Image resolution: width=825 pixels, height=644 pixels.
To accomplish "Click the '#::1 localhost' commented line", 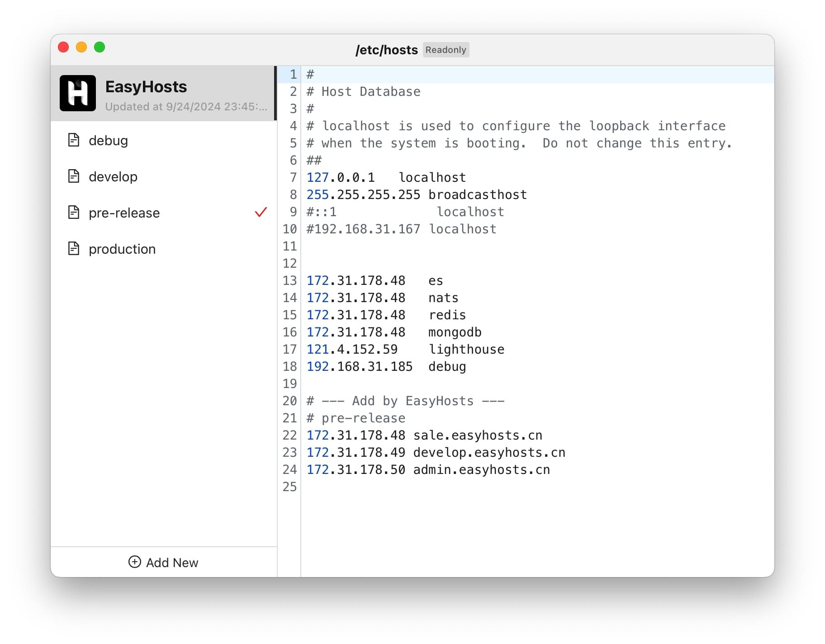I will [405, 212].
